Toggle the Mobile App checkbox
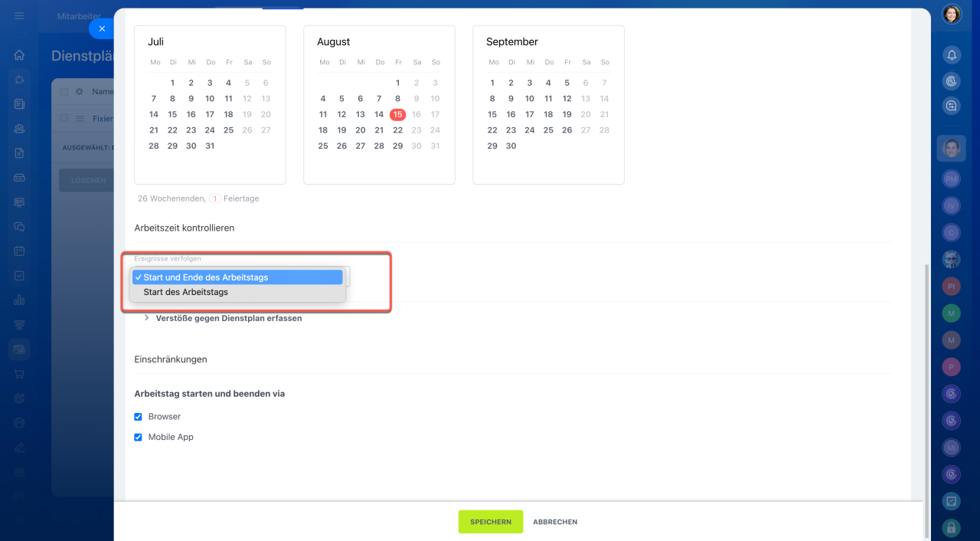This screenshot has width=980, height=541. click(x=139, y=438)
